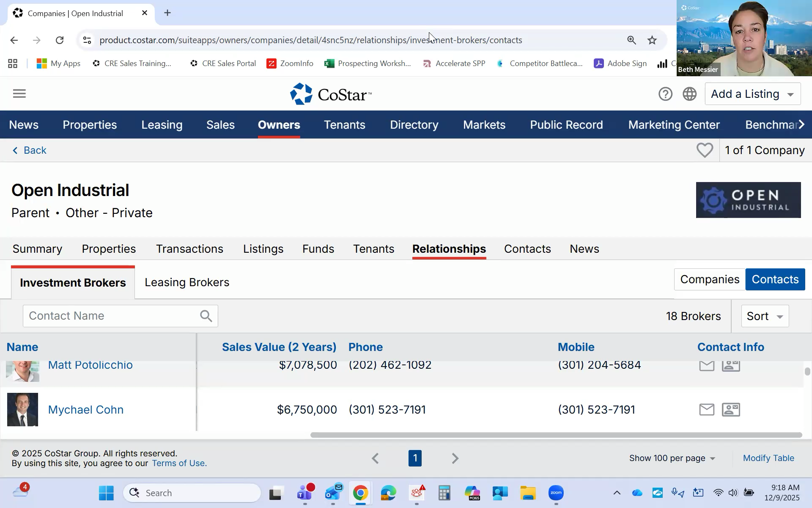Open the Transactions tab

[x=189, y=249]
